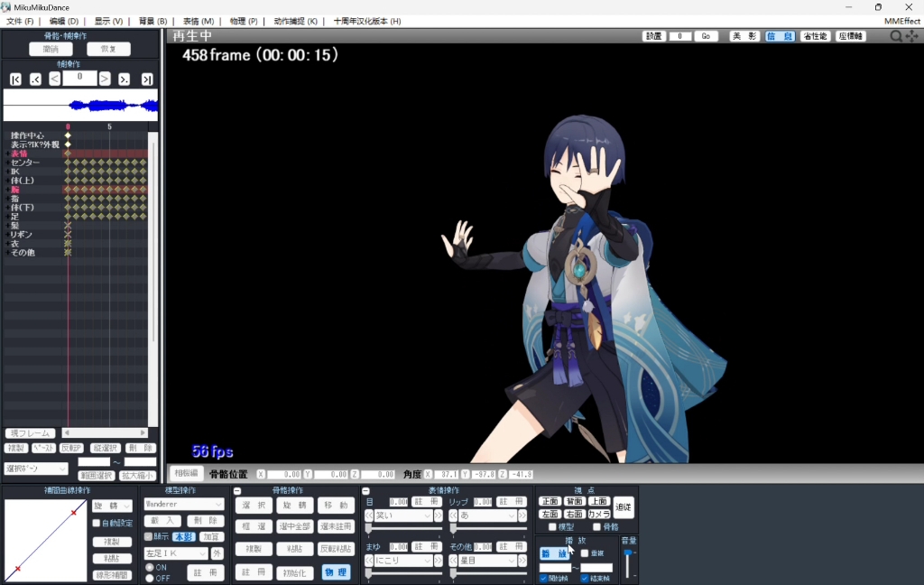
Task: Step back one frame (<) button
Action: coord(54,79)
